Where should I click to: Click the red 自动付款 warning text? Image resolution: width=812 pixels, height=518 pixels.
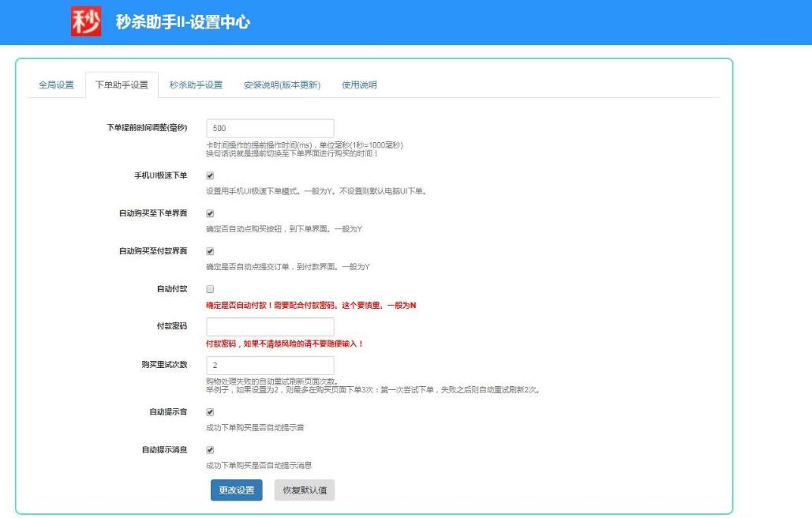click(x=311, y=306)
